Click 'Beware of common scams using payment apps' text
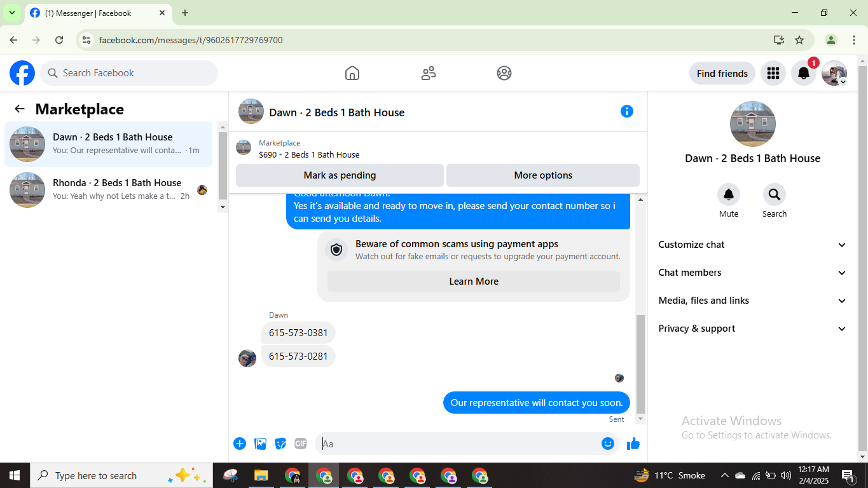 457,244
